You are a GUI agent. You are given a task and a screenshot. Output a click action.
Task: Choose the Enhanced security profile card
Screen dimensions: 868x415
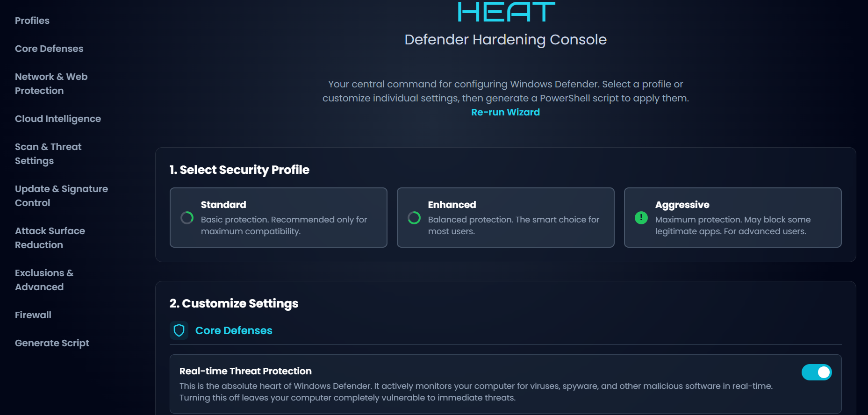tap(505, 217)
